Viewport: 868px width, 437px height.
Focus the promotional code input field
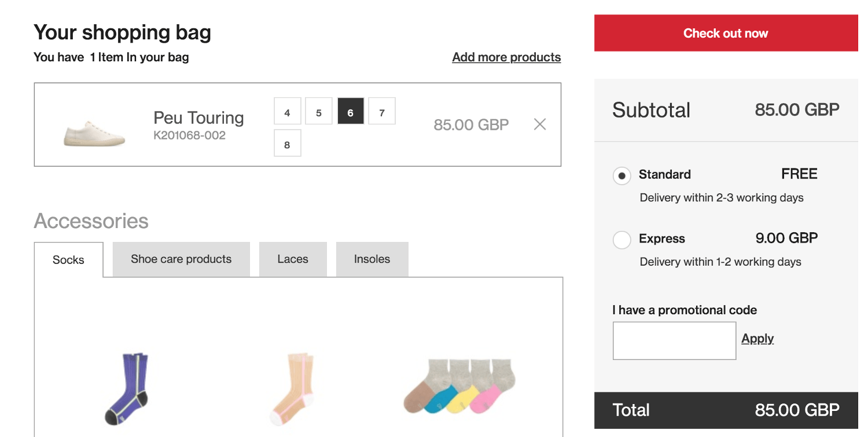[x=674, y=341]
